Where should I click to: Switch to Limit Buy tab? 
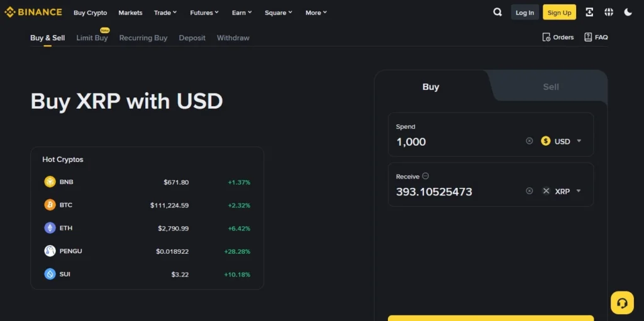(92, 38)
